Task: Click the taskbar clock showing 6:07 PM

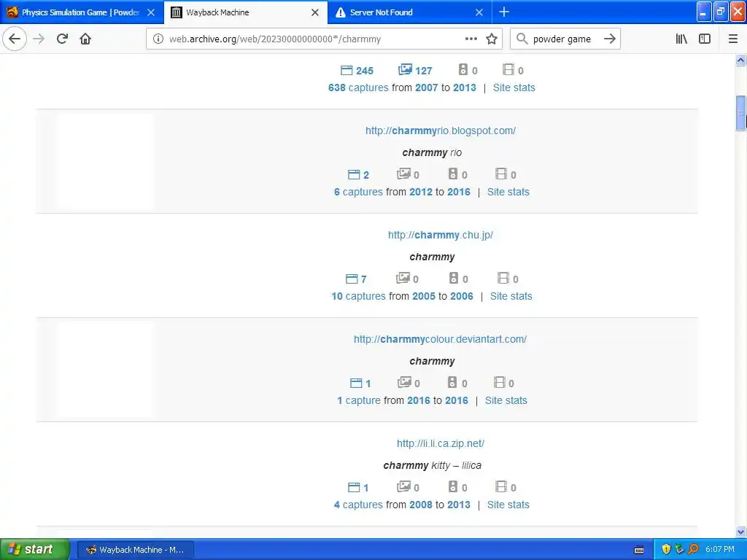Action: [720, 550]
